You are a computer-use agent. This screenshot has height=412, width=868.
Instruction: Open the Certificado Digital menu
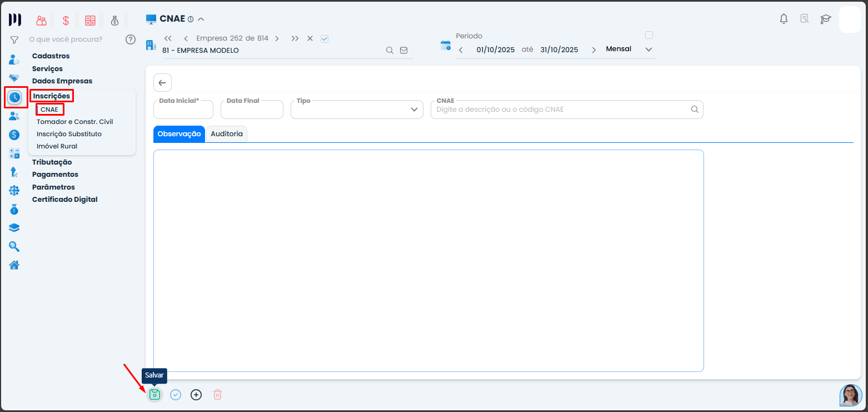coord(65,199)
